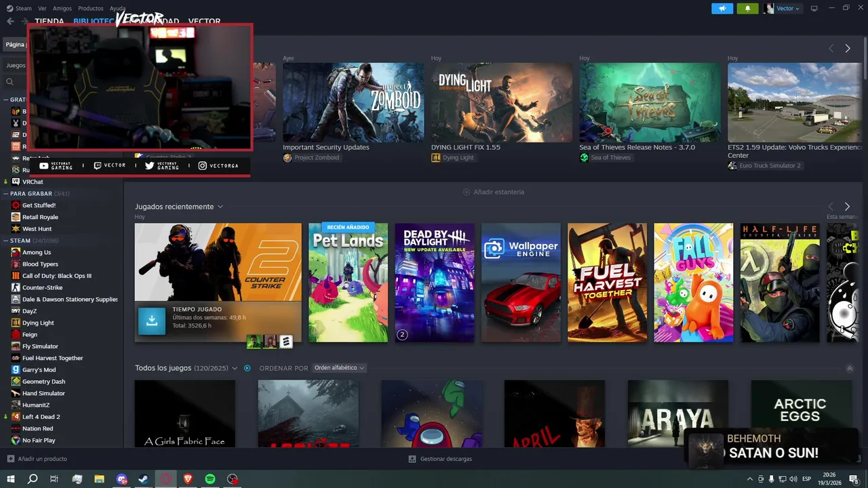Screen dimensions: 868x488
Task: Open the Ayuda menu
Action: coord(117,8)
